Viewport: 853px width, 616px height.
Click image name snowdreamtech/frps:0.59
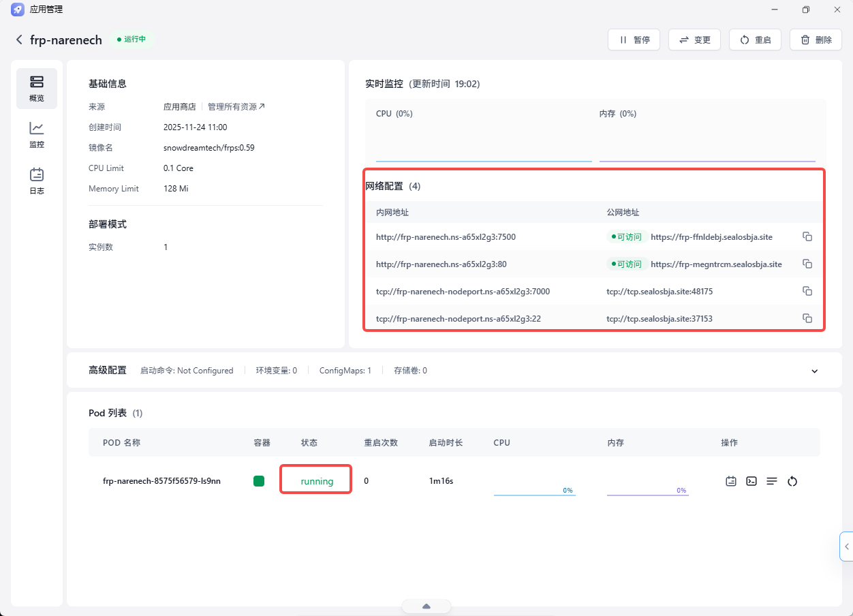click(x=209, y=148)
